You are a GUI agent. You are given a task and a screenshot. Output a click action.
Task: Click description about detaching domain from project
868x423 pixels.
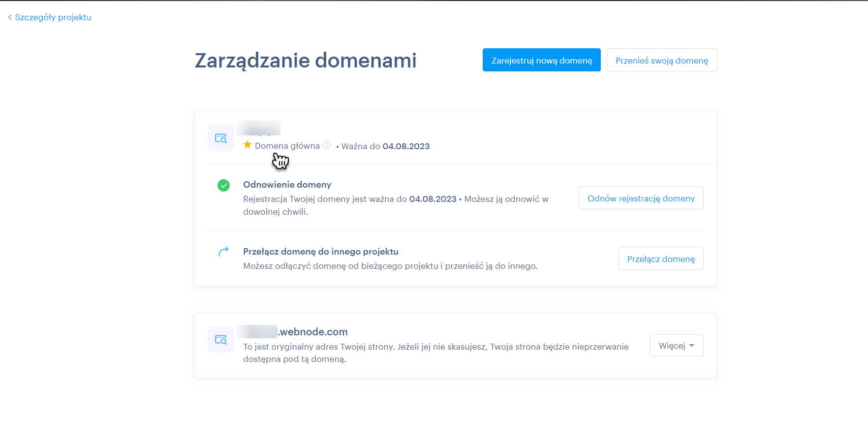pyautogui.click(x=390, y=266)
